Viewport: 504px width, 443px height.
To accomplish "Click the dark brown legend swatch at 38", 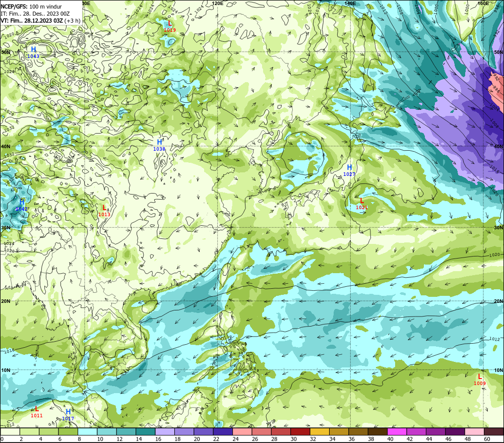I will click(377, 431).
